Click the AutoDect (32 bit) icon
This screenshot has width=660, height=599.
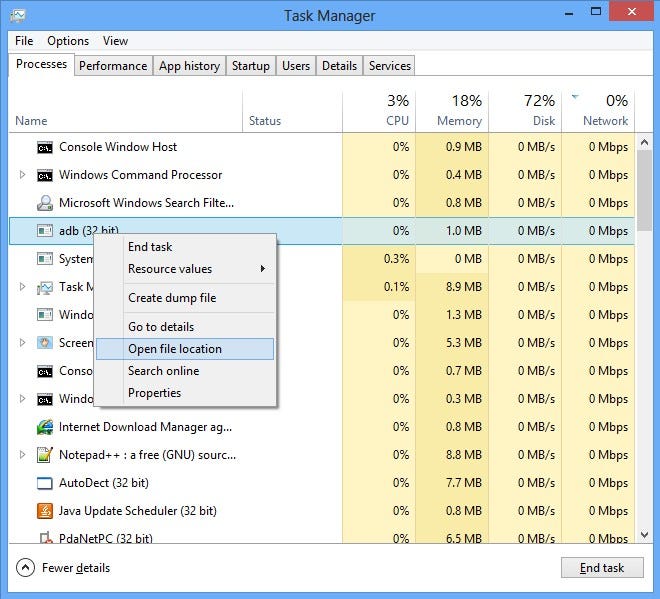tap(45, 483)
